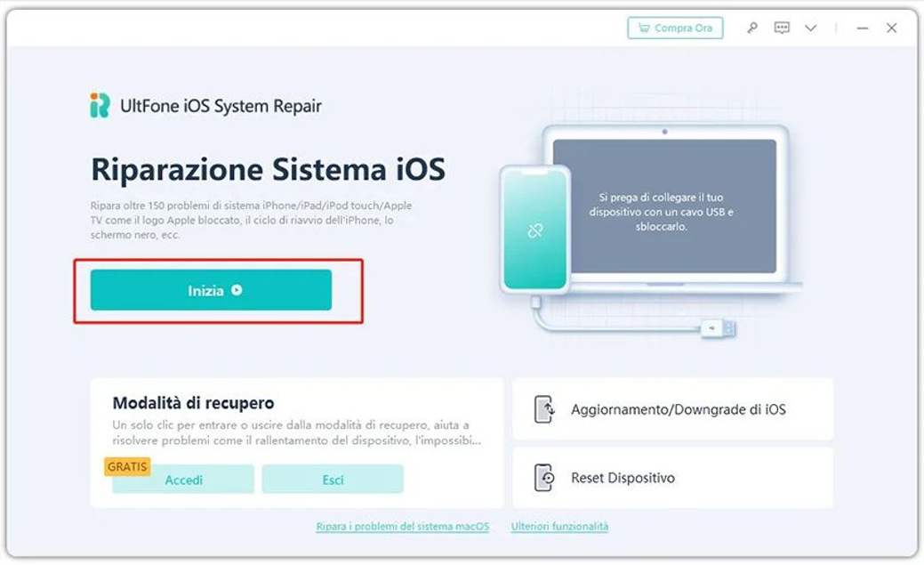Open Reset Dispositivo option
924x565 pixels.
[x=673, y=478]
